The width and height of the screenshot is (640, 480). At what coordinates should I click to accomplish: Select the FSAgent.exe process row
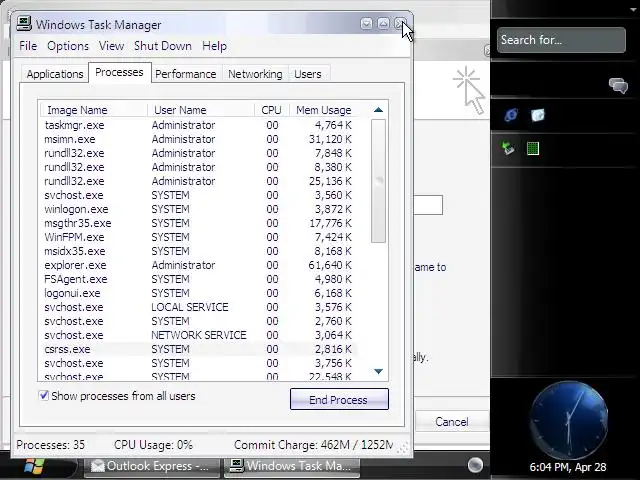199,279
